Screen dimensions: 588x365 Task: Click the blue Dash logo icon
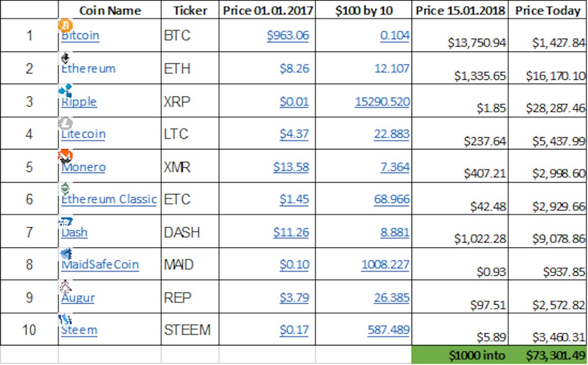(x=65, y=222)
